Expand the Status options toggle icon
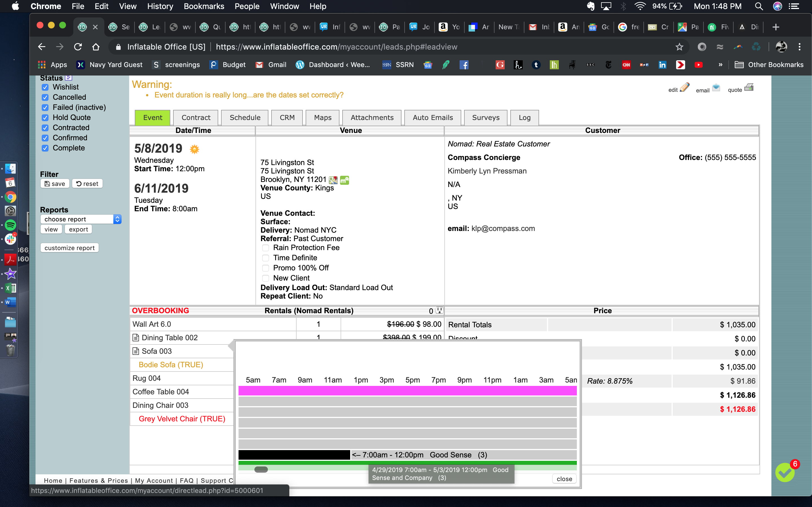The width and height of the screenshot is (812, 507). click(x=69, y=78)
